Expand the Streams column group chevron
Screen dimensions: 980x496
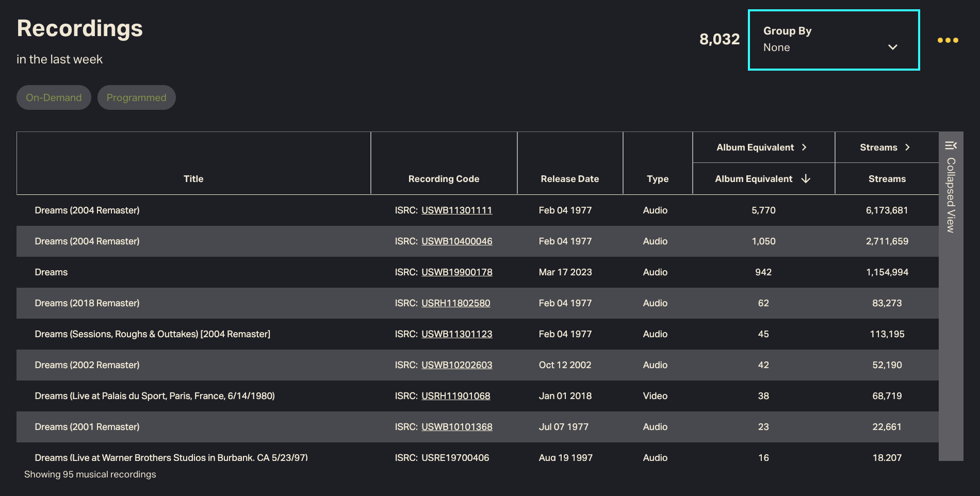click(x=907, y=147)
